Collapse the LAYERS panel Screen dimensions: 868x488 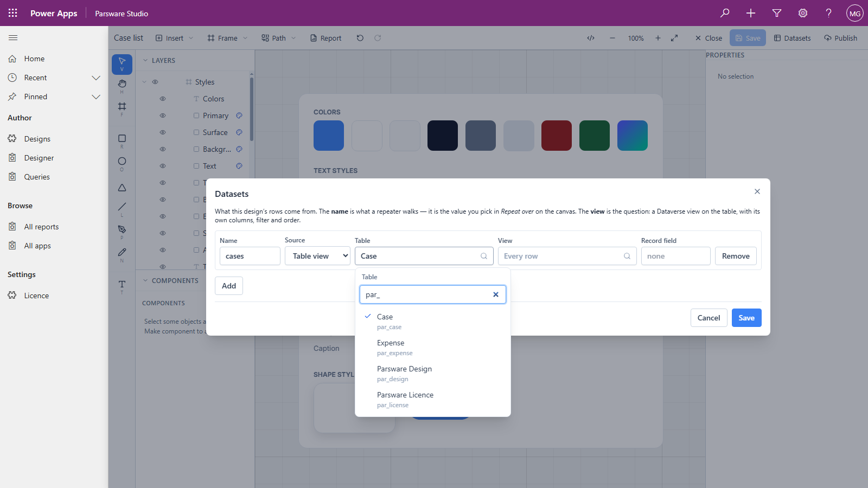[145, 61]
